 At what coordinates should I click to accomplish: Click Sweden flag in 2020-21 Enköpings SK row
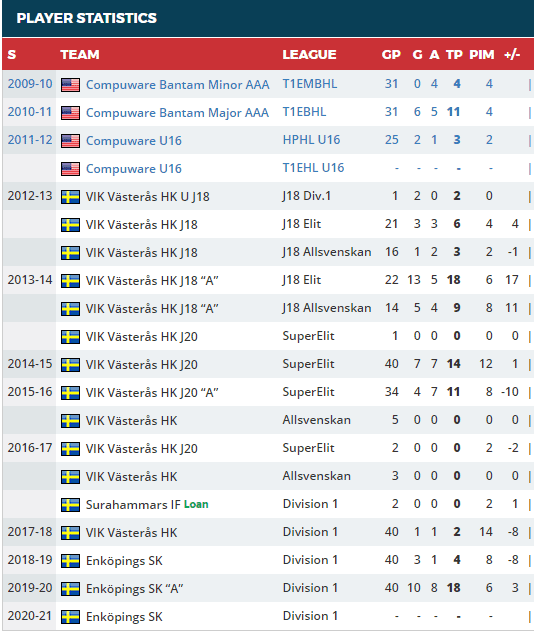(x=70, y=617)
